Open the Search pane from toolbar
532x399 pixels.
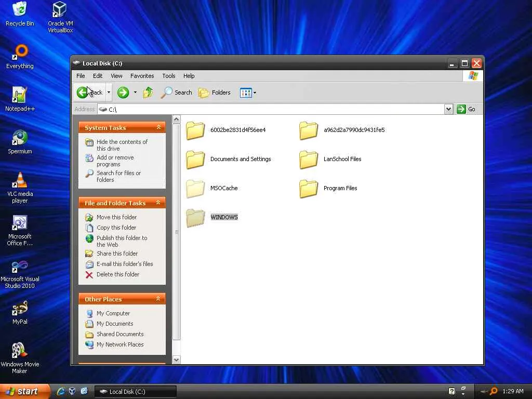pyautogui.click(x=177, y=92)
